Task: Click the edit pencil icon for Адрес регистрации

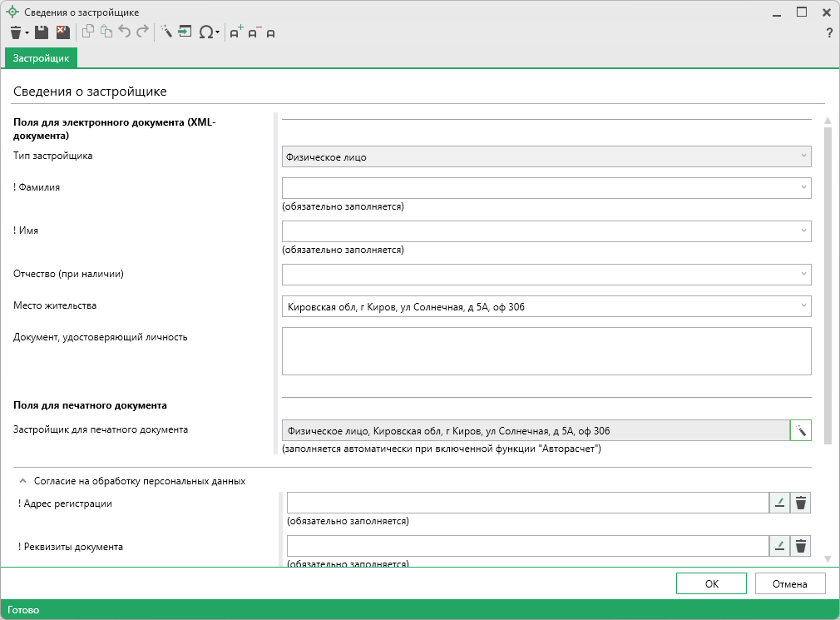Action: coord(780,503)
